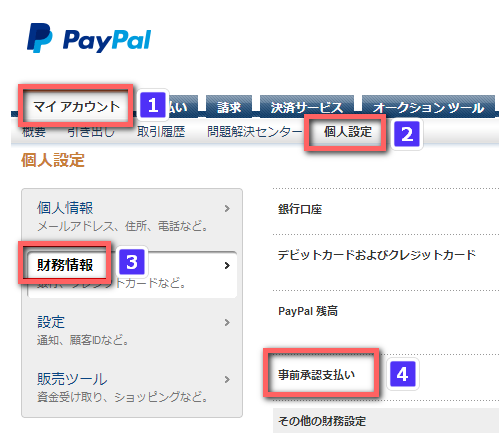Select 個人設定 submenu item
This screenshot has height=433, width=499.
347,132
